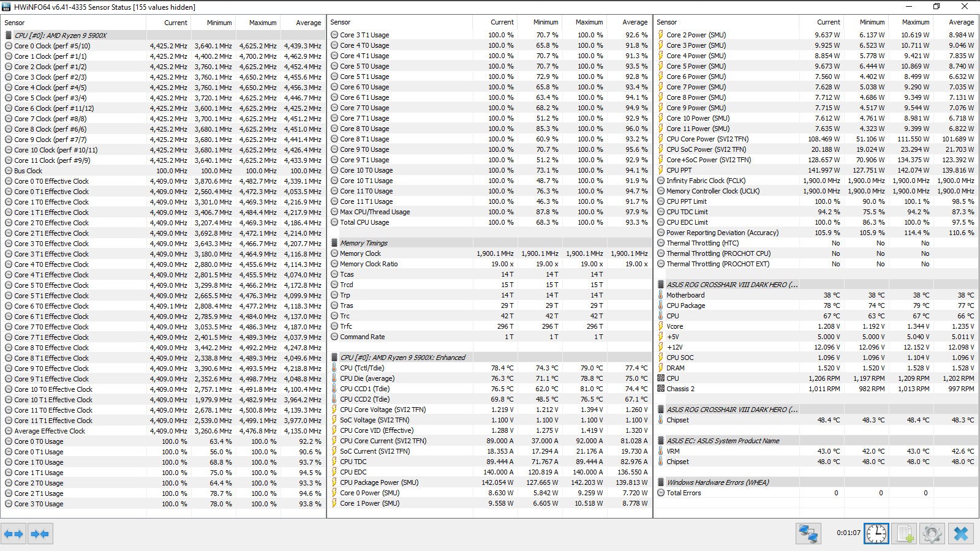Screen dimensions: 980x551
Task: Click the thermometer icon beside CPU (Tctl/Tdie)
Action: click(334, 368)
